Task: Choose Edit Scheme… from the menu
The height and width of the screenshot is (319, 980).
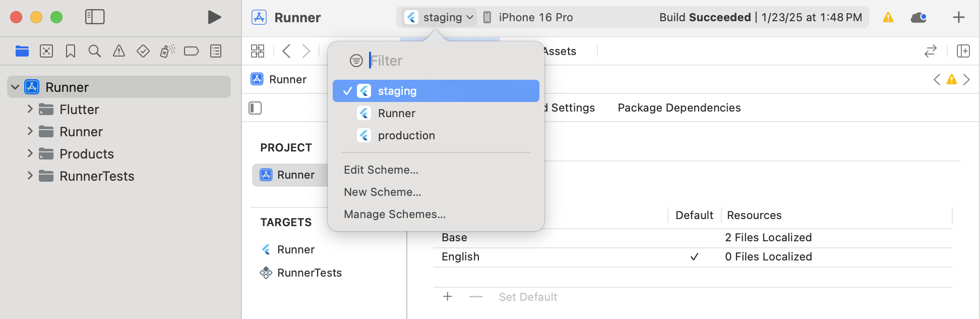Action: [381, 170]
